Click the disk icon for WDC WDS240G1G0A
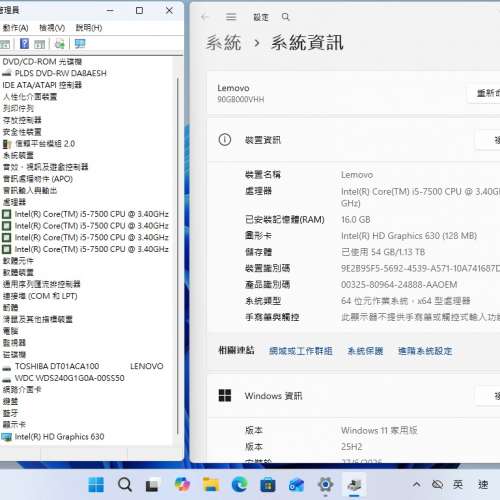500x500 pixels. point(7,379)
